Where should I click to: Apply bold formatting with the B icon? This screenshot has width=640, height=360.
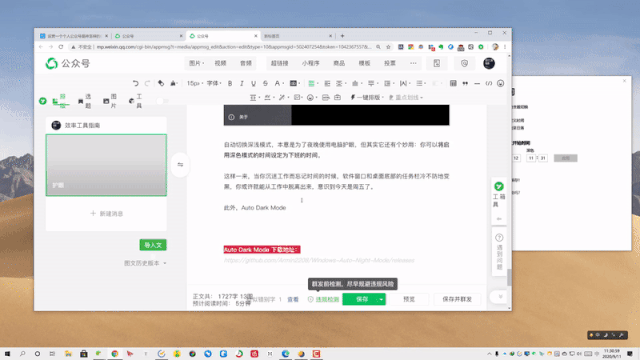coord(230,83)
